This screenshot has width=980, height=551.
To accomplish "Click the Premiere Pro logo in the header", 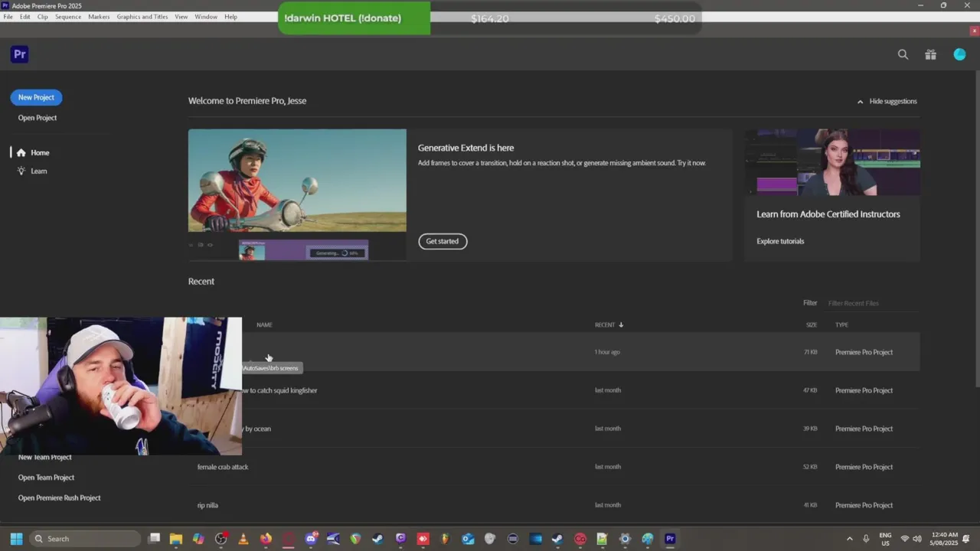I will click(20, 54).
